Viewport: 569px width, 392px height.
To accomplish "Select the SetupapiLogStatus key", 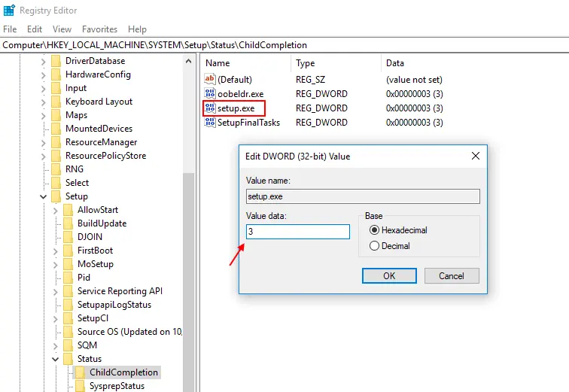I will (x=114, y=305).
